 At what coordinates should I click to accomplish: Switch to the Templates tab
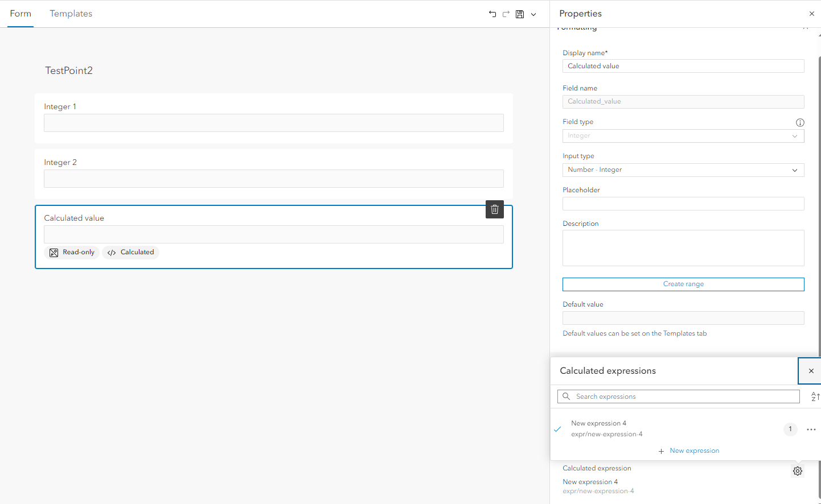71,14
